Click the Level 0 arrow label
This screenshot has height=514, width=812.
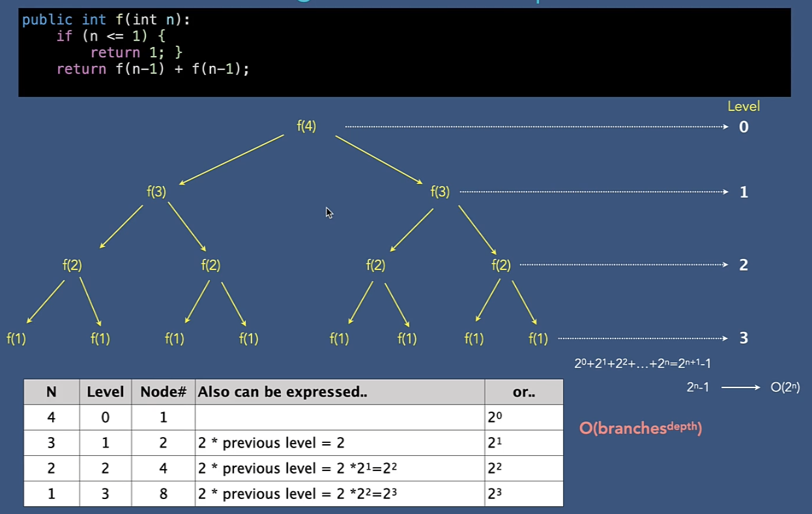coord(744,127)
